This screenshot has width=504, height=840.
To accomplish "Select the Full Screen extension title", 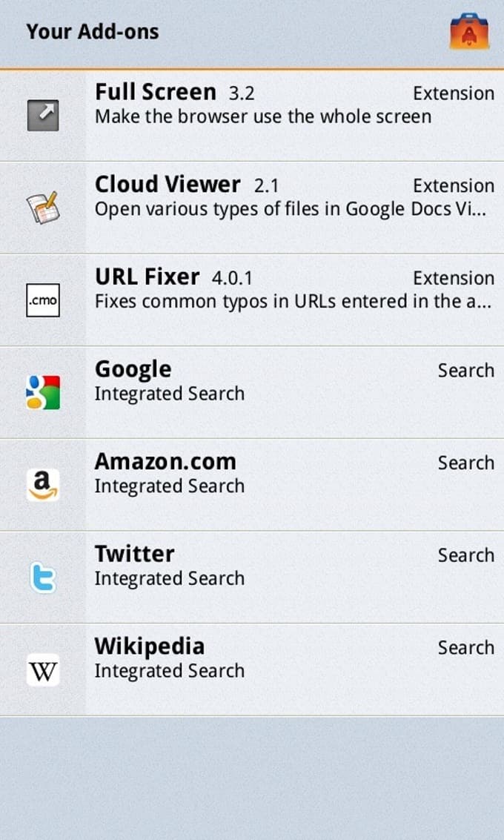I will click(x=156, y=93).
